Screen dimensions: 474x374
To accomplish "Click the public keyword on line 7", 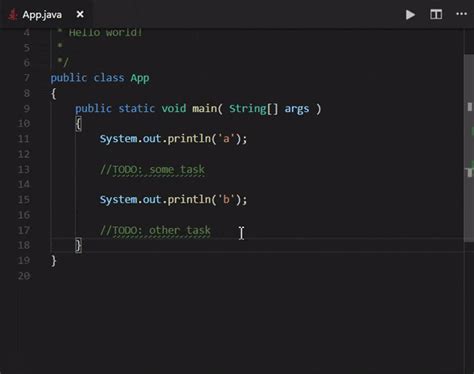I will 69,78.
